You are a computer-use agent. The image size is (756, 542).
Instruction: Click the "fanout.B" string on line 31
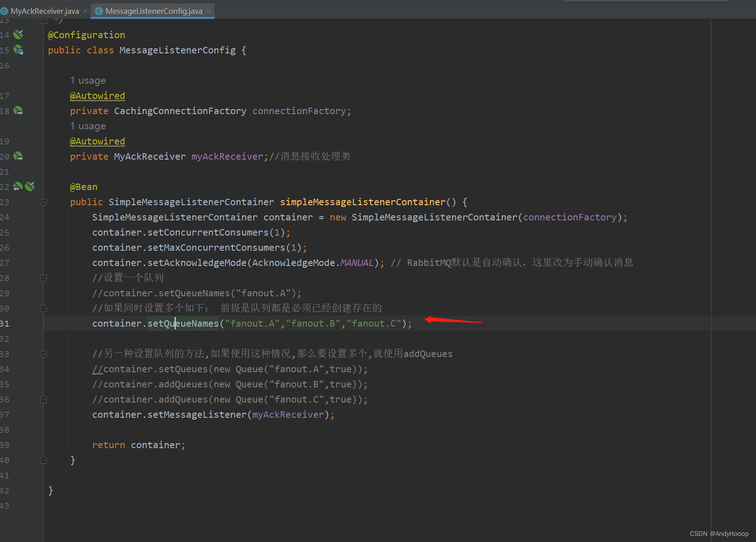(x=313, y=323)
